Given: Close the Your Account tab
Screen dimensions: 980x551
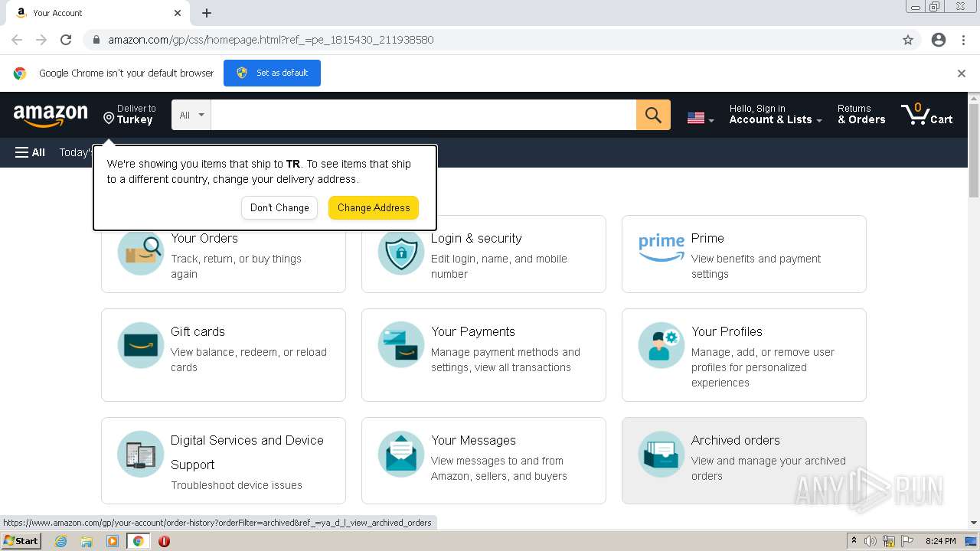Looking at the screenshot, I should tap(178, 13).
